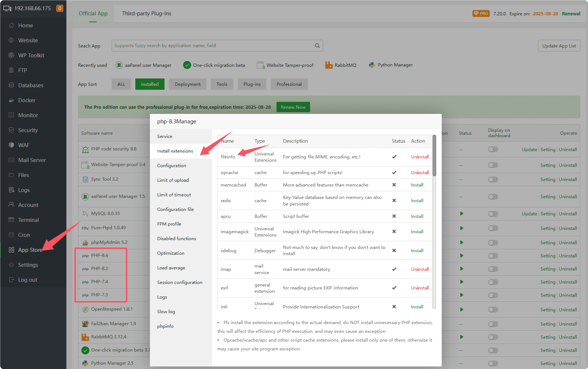Screen dimensions: 588x369
Task: Click the One-click migration beta checkmark icon
Action: [187, 65]
